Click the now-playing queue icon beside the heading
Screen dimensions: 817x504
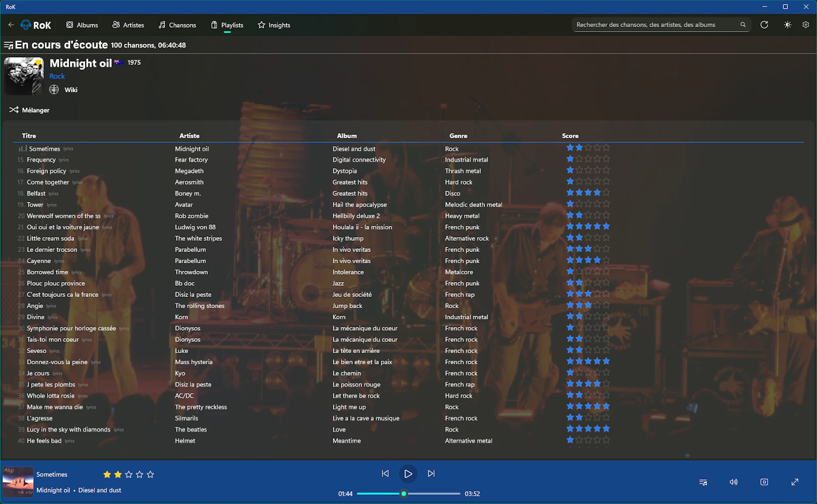click(x=9, y=45)
